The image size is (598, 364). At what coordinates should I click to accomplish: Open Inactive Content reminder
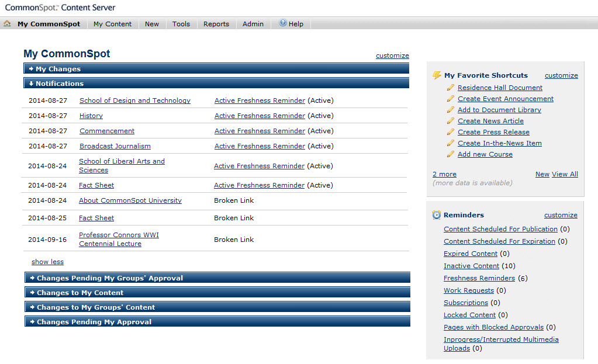(471, 265)
